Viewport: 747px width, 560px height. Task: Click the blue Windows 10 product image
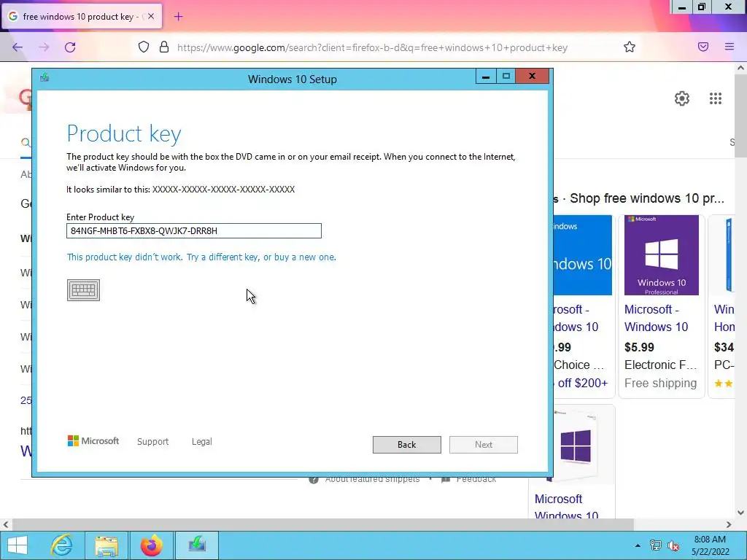583,255
